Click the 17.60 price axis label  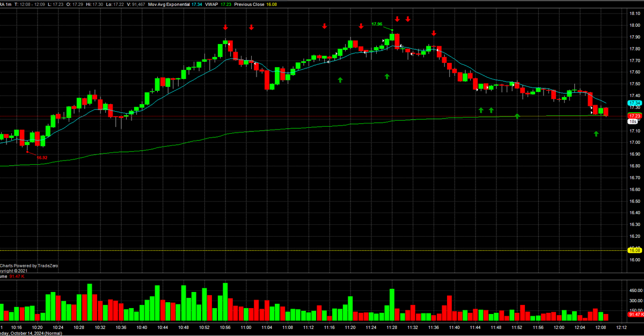(635, 72)
